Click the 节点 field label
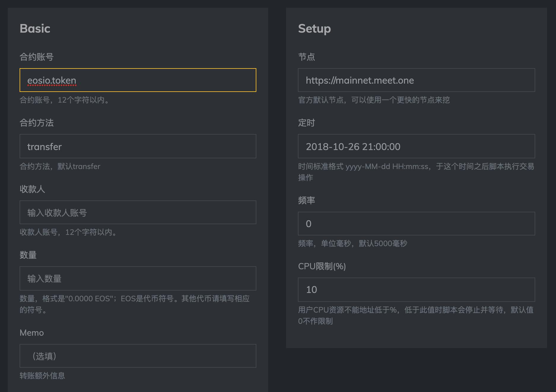Viewport: 556px width, 392px height. tap(306, 57)
